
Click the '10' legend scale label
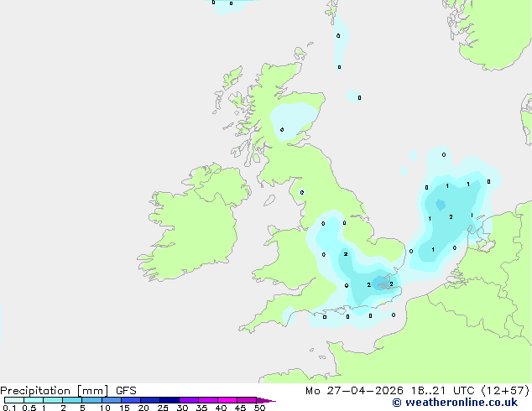click(105, 408)
